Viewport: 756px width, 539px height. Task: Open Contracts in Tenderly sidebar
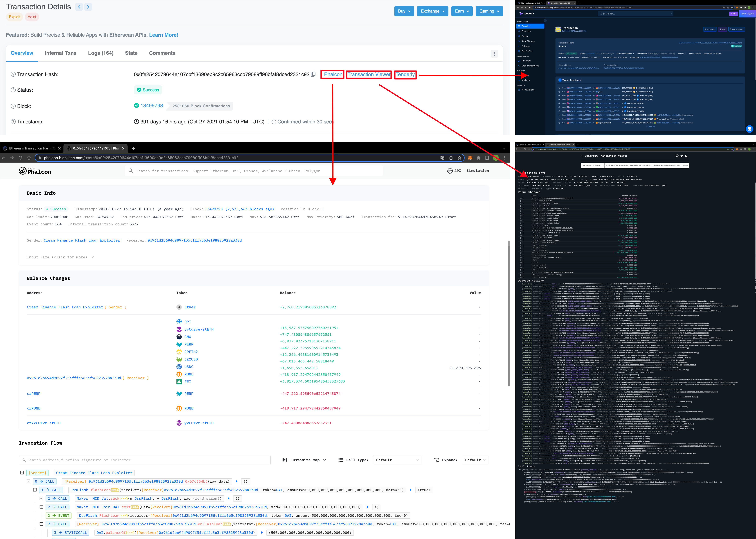click(x=526, y=31)
